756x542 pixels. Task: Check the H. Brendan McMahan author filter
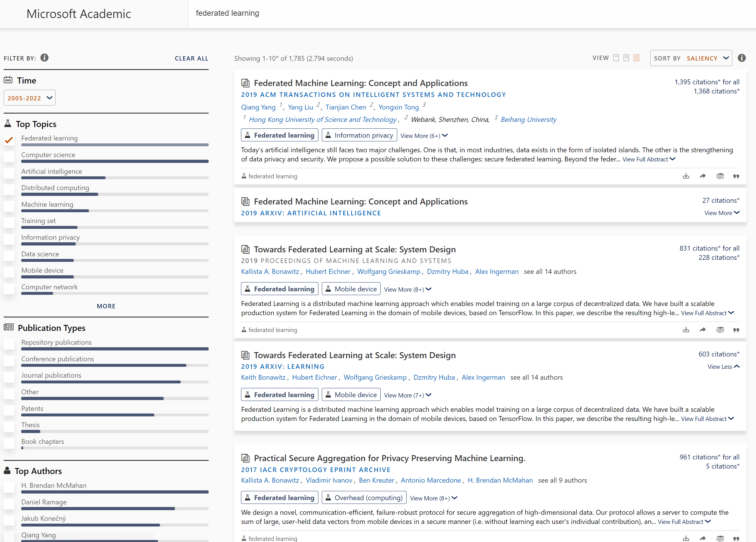[9, 487]
